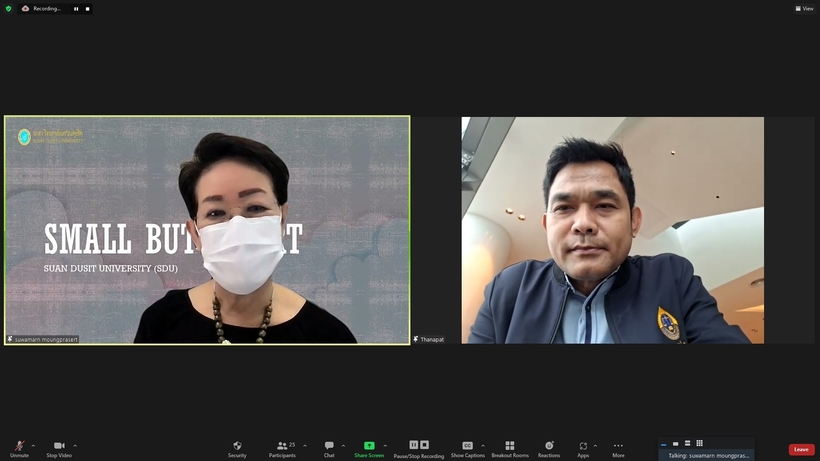The height and width of the screenshot is (461, 820).
Task: Open Breakout Rooms
Action: pos(510,448)
